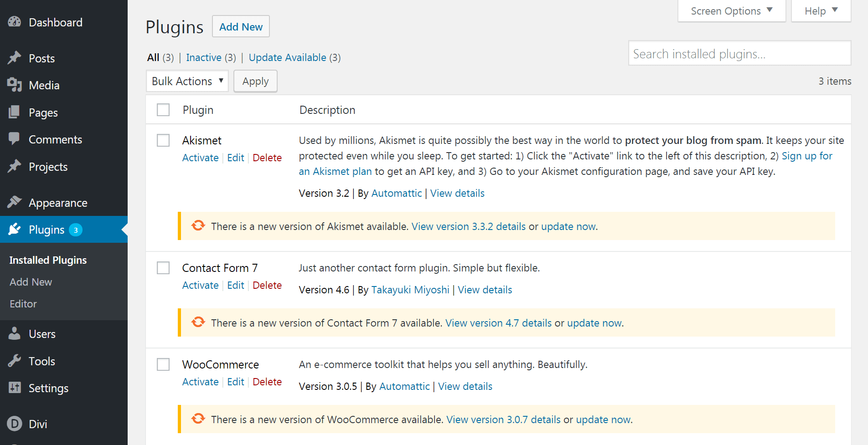Open Installed Plugins submenu item
Screen dimensions: 868x445
(x=48, y=260)
